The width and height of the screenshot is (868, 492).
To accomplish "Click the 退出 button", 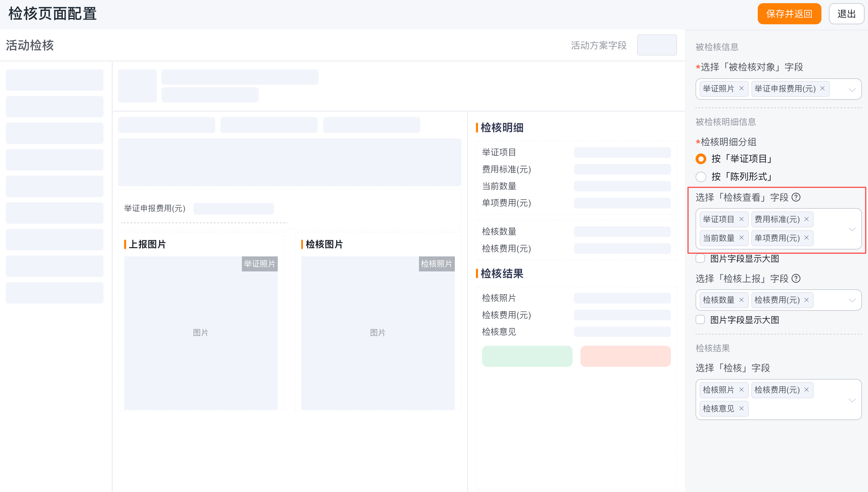I will (x=846, y=14).
